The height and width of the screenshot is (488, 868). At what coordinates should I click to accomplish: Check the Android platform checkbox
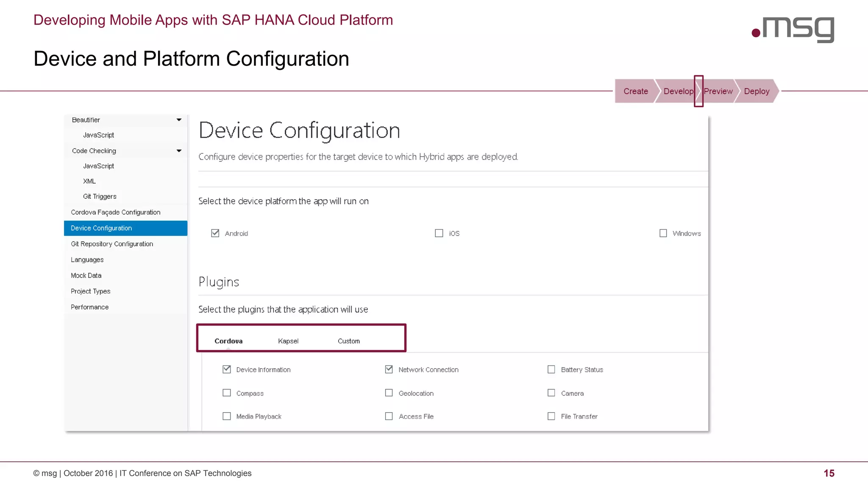click(215, 233)
